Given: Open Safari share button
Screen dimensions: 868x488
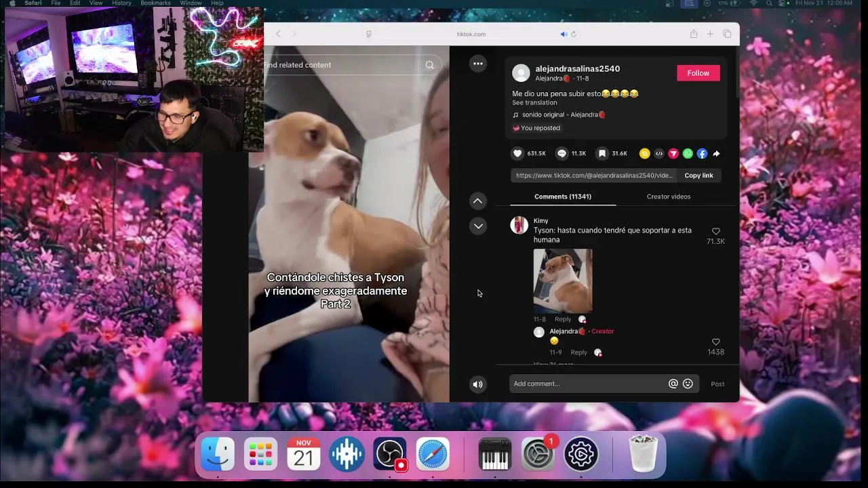Looking at the screenshot, I should click(x=694, y=34).
